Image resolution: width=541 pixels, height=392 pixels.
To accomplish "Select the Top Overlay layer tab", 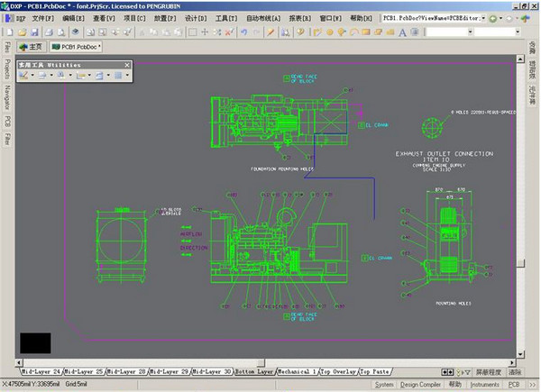I will tap(339, 371).
